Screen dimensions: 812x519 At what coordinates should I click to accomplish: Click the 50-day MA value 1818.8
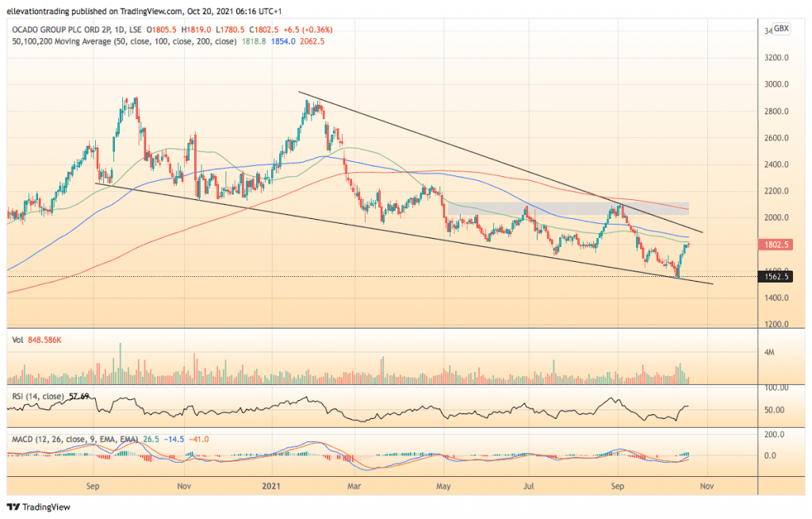(254, 41)
